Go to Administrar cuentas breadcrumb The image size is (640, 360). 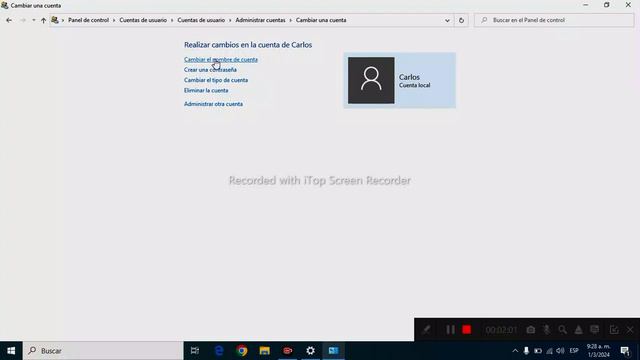tap(260, 20)
